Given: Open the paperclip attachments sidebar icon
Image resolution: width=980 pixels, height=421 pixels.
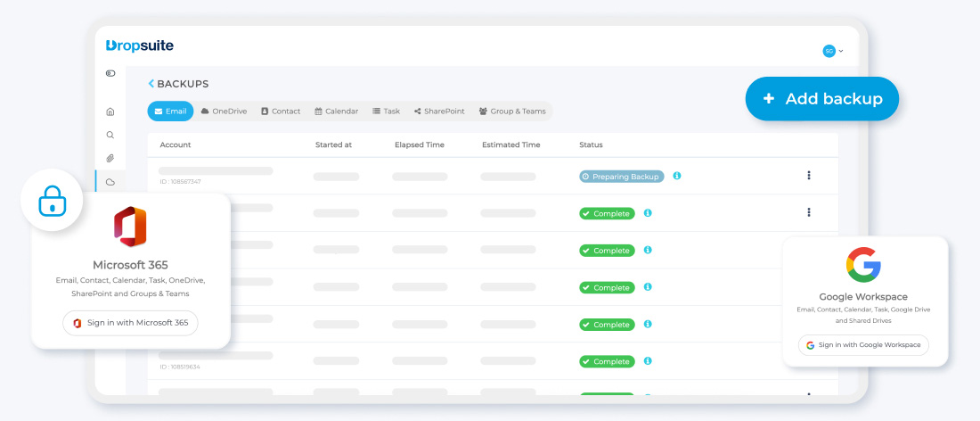Looking at the screenshot, I should [x=110, y=158].
